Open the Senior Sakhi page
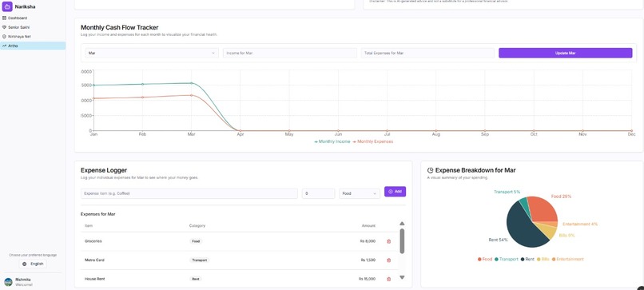The height and width of the screenshot is (290, 644). (33, 27)
